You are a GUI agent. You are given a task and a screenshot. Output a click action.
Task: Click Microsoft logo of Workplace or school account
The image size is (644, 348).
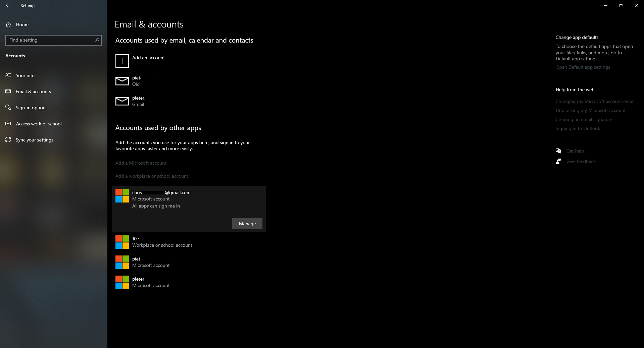[122, 242]
